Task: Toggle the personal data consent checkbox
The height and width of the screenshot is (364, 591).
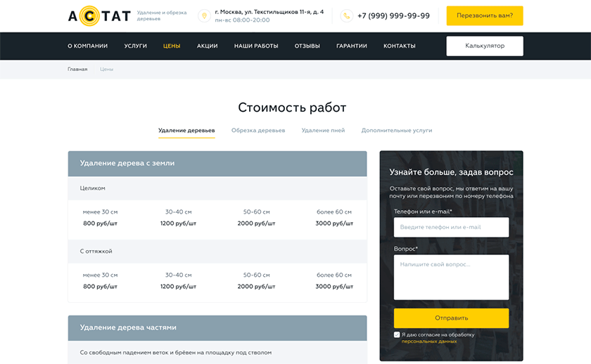Action: (x=397, y=334)
